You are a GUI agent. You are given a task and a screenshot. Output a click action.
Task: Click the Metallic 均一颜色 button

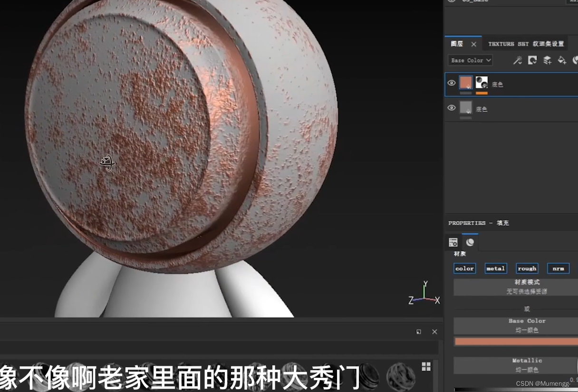(516, 365)
